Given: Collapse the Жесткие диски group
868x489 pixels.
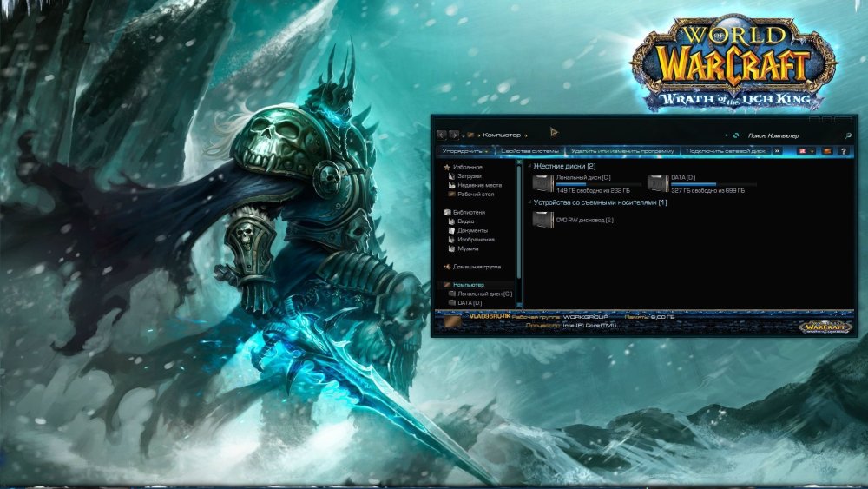Looking at the screenshot, I should tap(529, 166).
